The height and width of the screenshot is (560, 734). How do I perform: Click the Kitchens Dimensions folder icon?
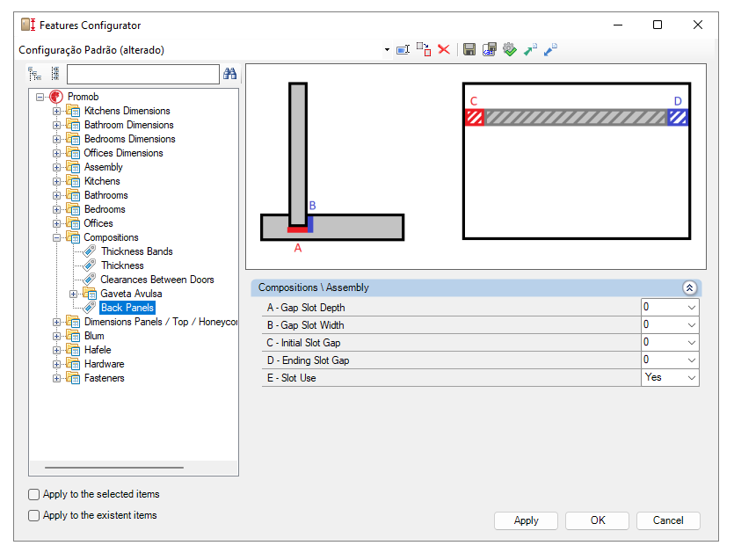point(73,111)
